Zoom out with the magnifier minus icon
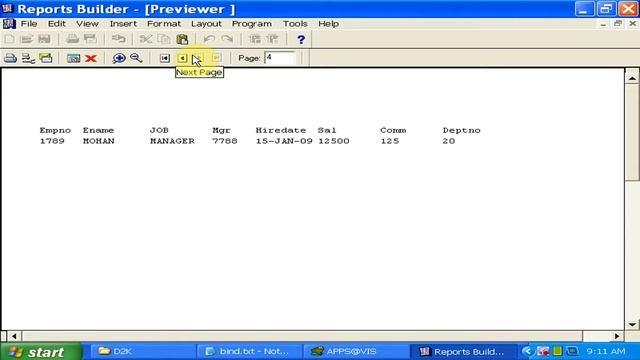Image resolution: width=640 pixels, height=360 pixels. pos(136,58)
